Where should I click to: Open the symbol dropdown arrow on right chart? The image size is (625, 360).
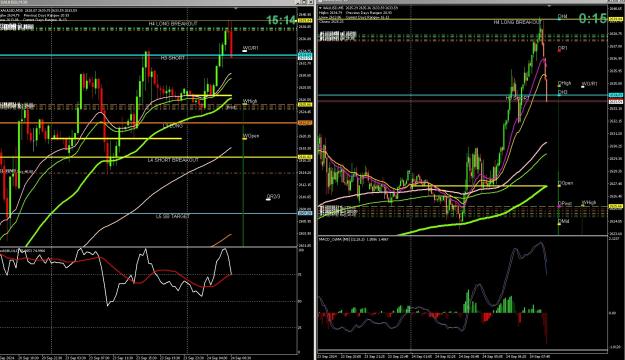320,8
